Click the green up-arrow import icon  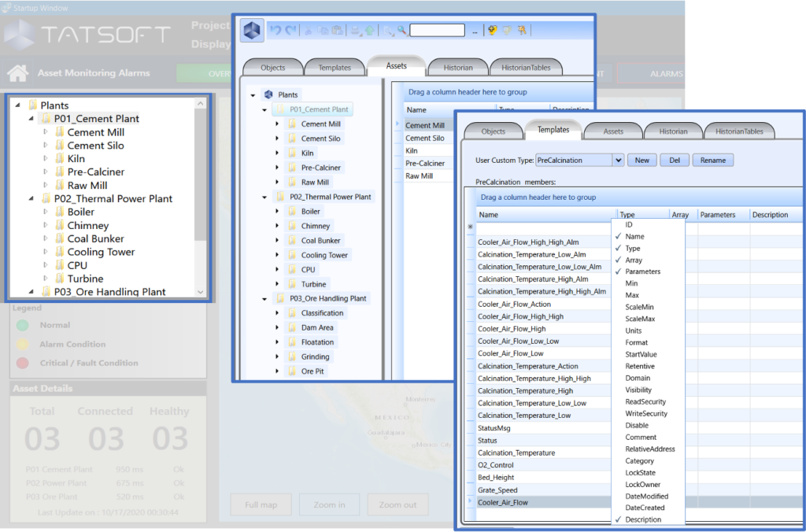click(x=369, y=31)
